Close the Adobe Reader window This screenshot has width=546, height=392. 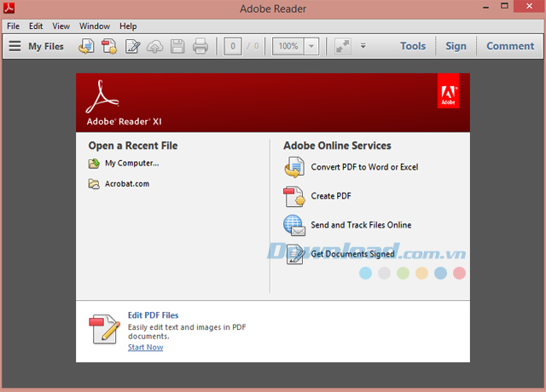click(x=529, y=6)
